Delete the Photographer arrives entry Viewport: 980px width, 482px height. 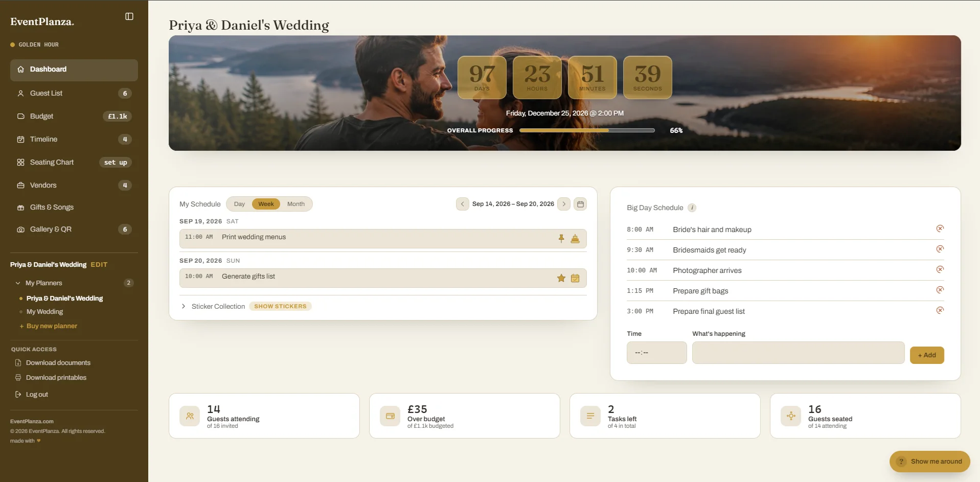click(x=940, y=269)
